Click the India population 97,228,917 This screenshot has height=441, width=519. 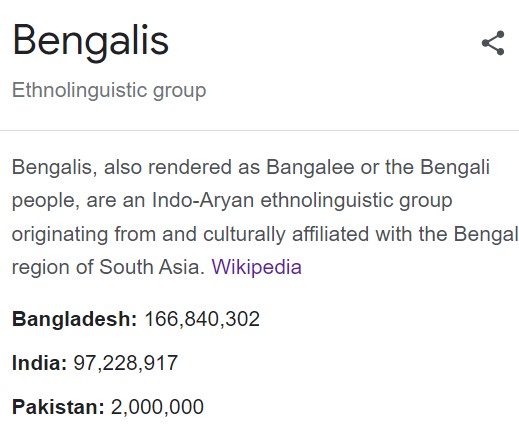[x=125, y=363]
